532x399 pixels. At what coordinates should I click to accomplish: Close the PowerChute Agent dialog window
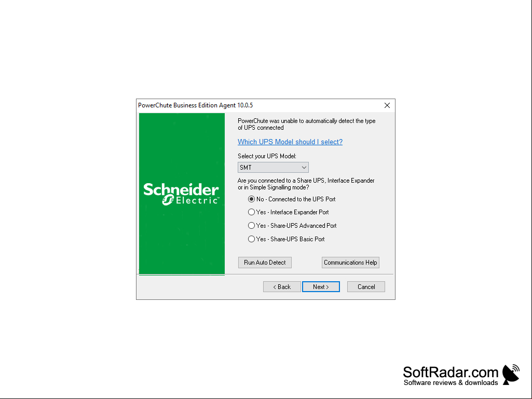pos(387,105)
